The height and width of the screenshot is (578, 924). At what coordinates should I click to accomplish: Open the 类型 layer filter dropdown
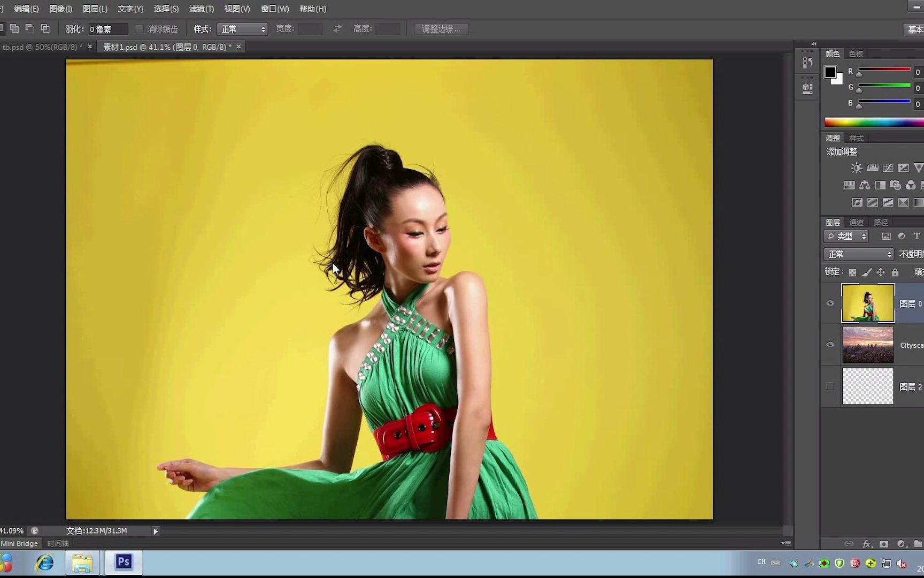(x=846, y=236)
